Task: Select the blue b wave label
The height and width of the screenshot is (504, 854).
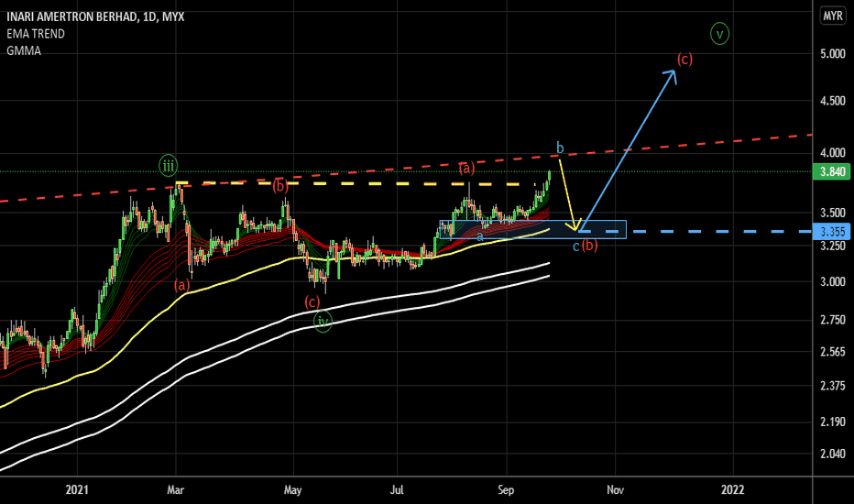Action: [x=560, y=148]
